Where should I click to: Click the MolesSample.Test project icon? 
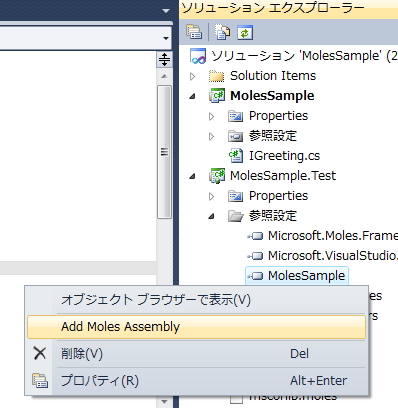[217, 176]
